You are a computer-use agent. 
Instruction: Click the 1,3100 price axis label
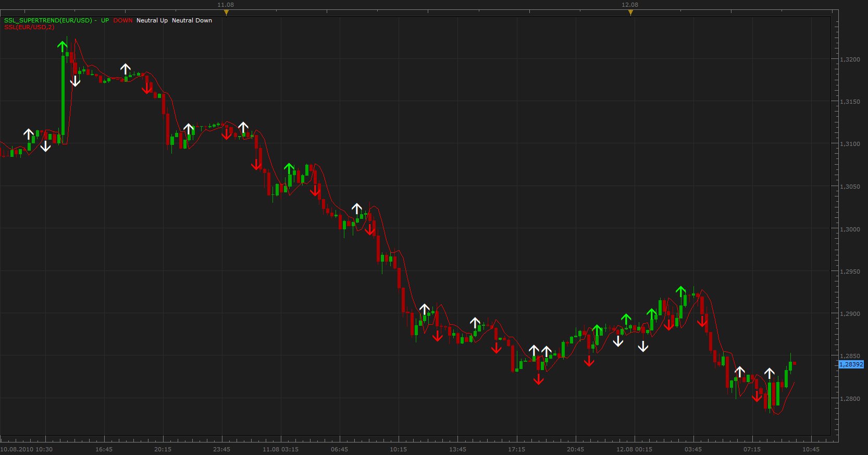click(850, 144)
